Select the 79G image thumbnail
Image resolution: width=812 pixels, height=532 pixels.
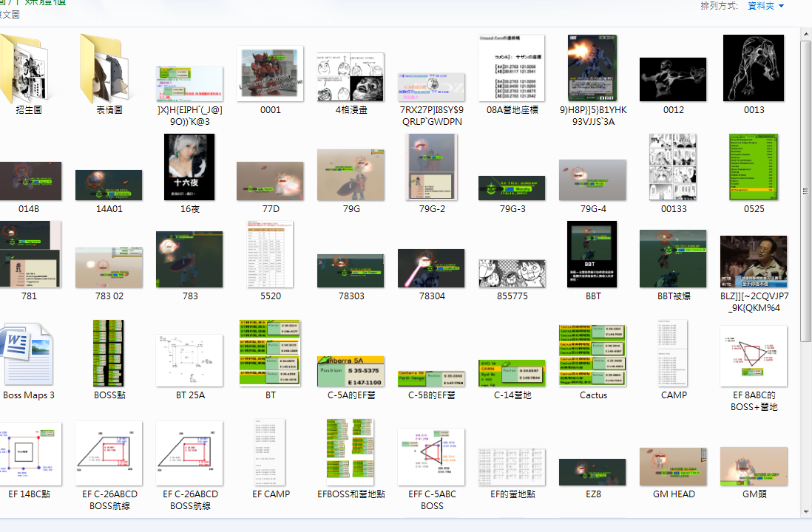351,175
